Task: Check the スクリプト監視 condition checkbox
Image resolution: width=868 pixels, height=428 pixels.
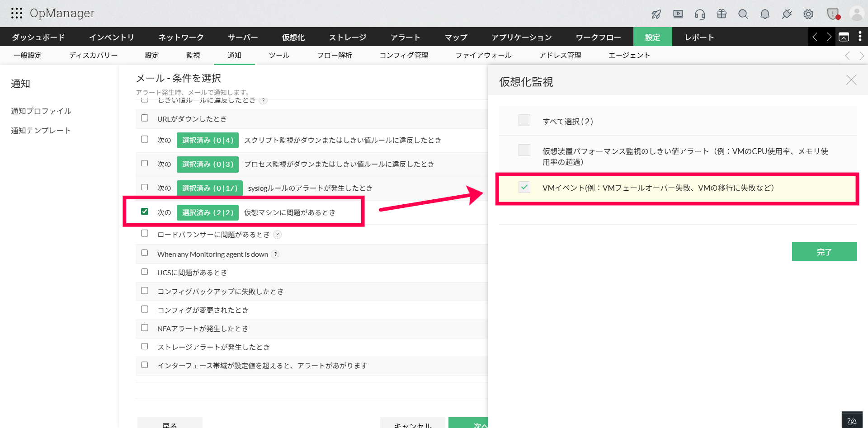Action: pyautogui.click(x=145, y=139)
